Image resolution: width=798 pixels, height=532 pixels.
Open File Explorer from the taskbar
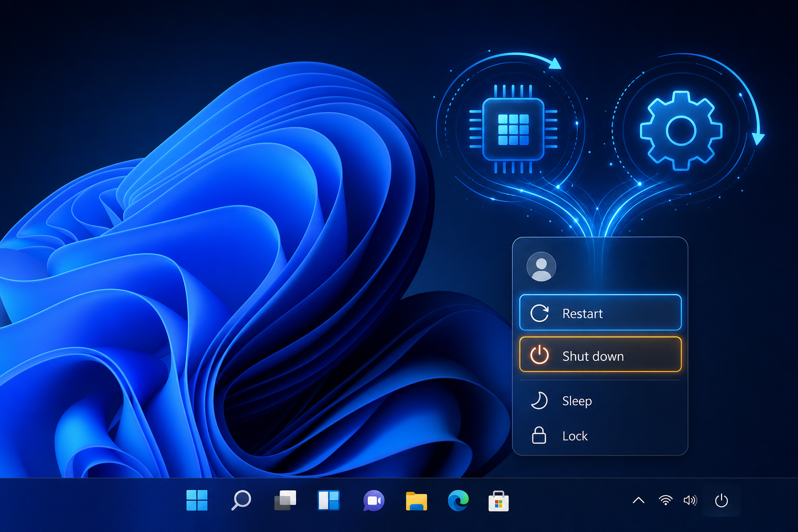(416, 501)
